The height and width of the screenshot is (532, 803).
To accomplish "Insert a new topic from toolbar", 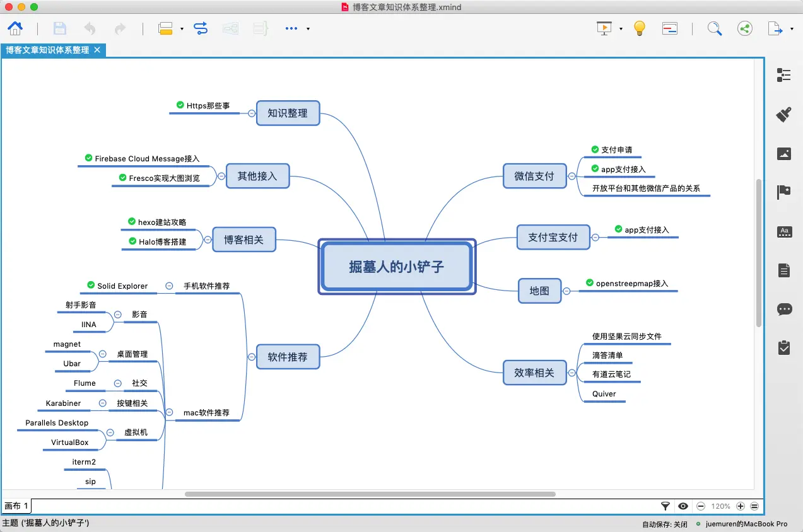I will pos(165,28).
